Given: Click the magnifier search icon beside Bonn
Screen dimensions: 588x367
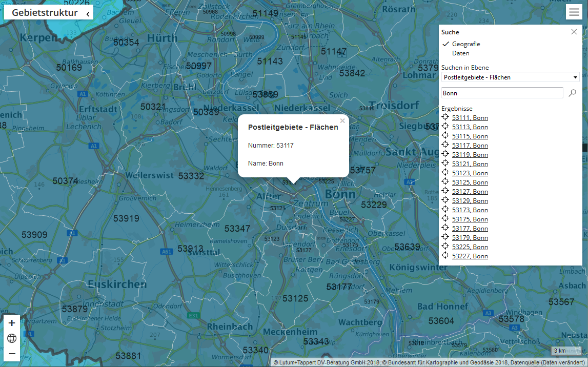Looking at the screenshot, I should 573,93.
